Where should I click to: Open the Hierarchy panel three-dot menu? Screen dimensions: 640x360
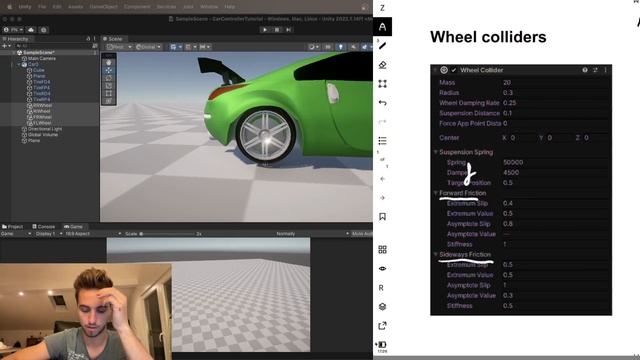click(x=94, y=39)
